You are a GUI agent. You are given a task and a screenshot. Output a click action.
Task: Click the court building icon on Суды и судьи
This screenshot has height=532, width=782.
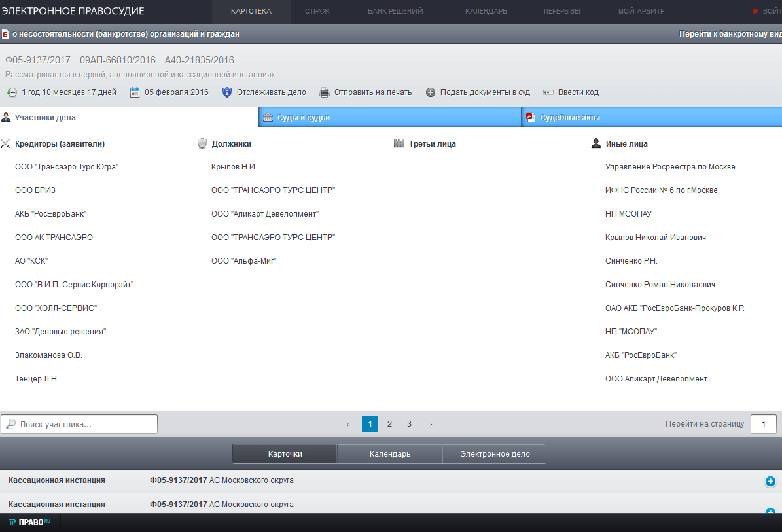click(x=268, y=117)
